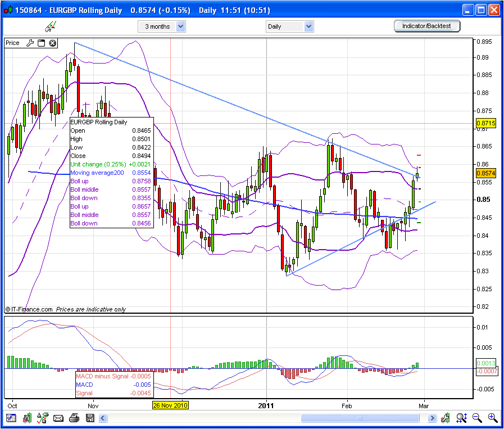Maximize the Price panel window icon

point(41,43)
